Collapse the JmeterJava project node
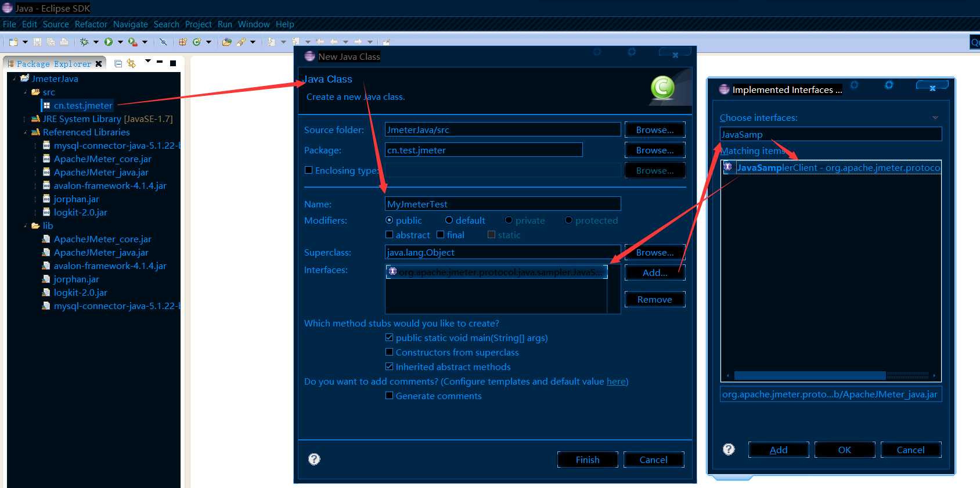Viewport: 980px width, 488px height. pos(15,78)
